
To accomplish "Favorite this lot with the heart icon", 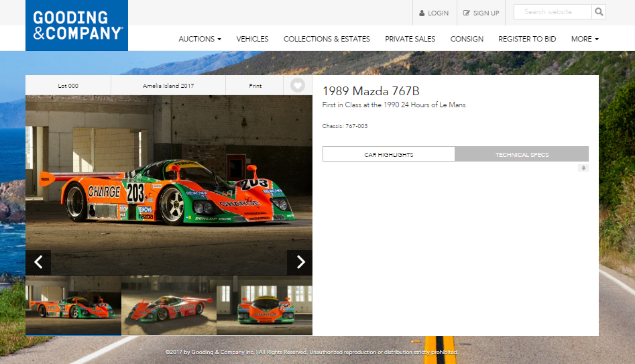I will coord(298,86).
